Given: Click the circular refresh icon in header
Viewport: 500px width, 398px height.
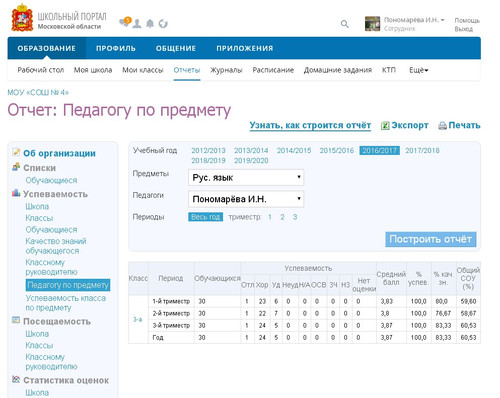Looking at the screenshot, I should [163, 24].
